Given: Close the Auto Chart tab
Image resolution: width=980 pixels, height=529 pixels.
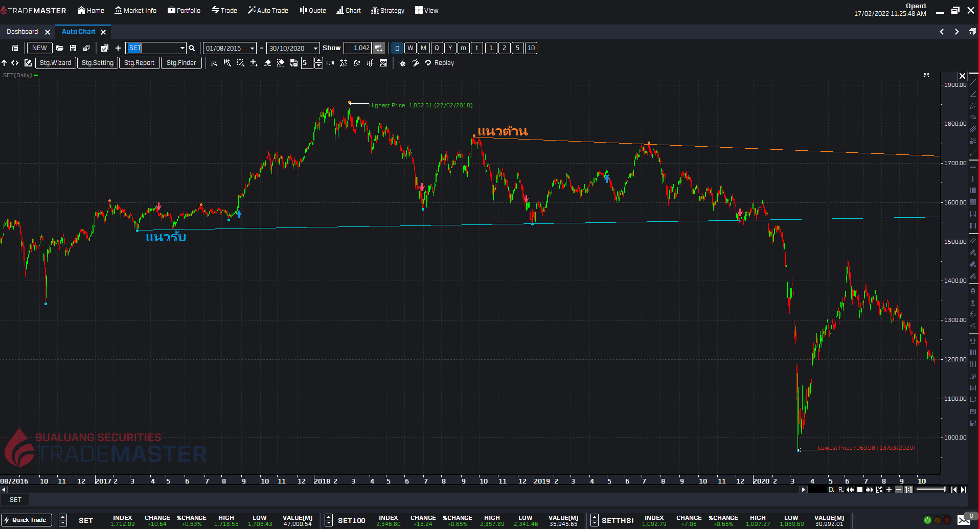Looking at the screenshot, I should tap(103, 32).
